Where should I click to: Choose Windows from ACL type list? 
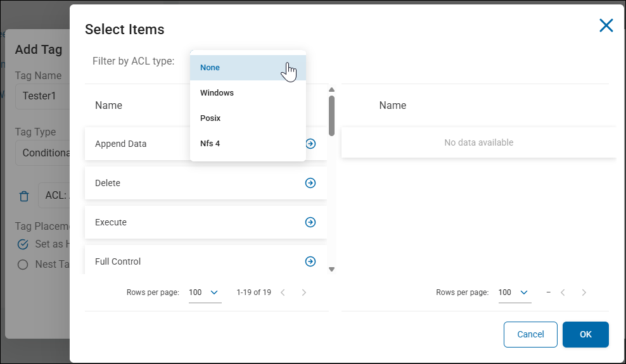(x=248, y=93)
